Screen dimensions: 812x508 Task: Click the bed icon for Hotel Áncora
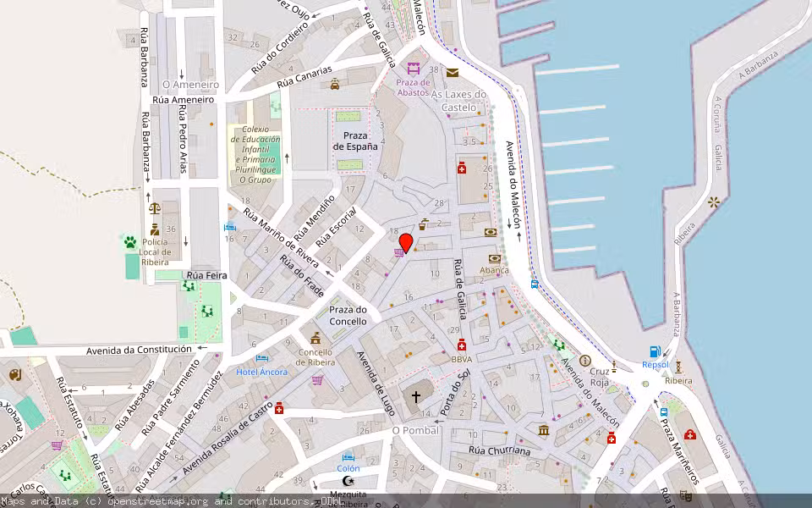pos(261,359)
